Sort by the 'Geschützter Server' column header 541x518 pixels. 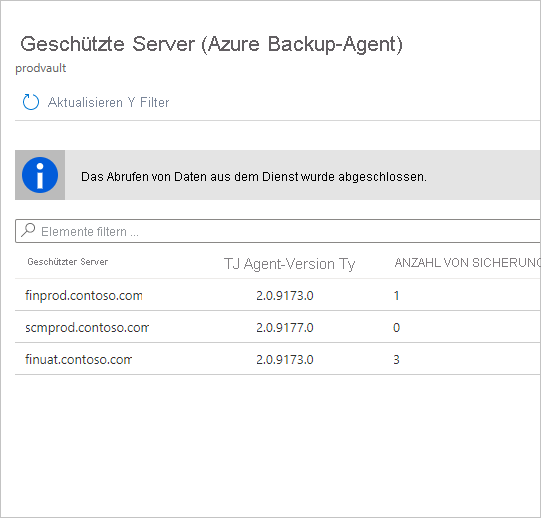click(x=68, y=262)
